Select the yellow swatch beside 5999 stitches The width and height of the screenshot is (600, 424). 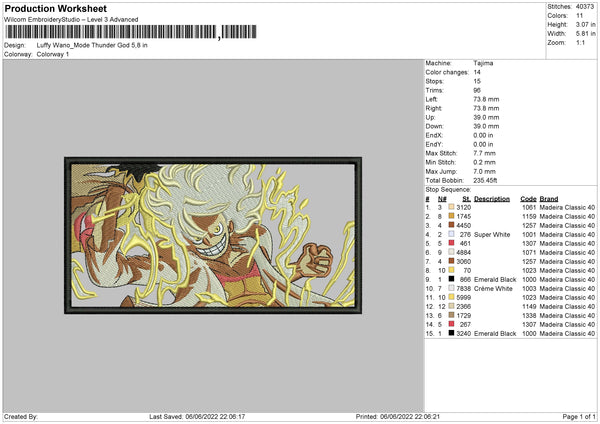click(x=452, y=297)
